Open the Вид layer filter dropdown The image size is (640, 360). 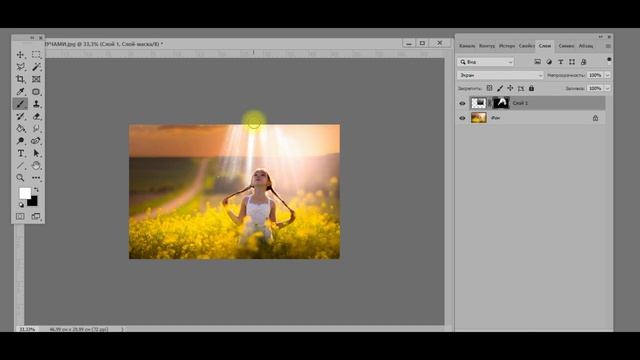coord(485,62)
